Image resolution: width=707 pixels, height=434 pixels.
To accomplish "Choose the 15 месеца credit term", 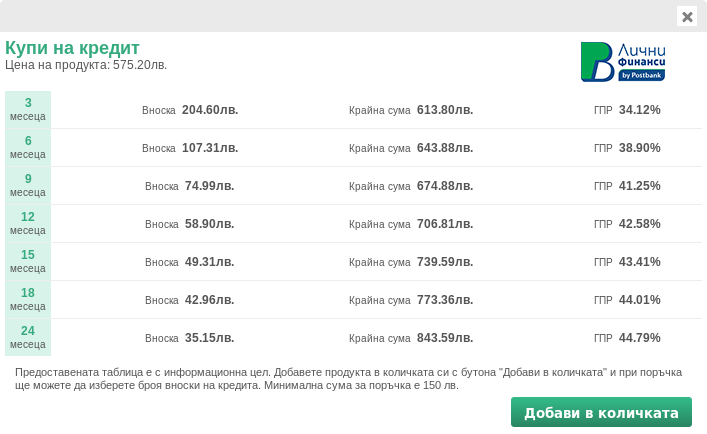I will click(28, 261).
